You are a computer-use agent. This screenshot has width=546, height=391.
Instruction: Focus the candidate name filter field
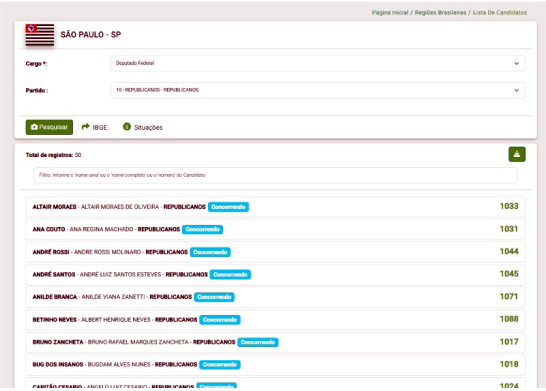[275, 175]
